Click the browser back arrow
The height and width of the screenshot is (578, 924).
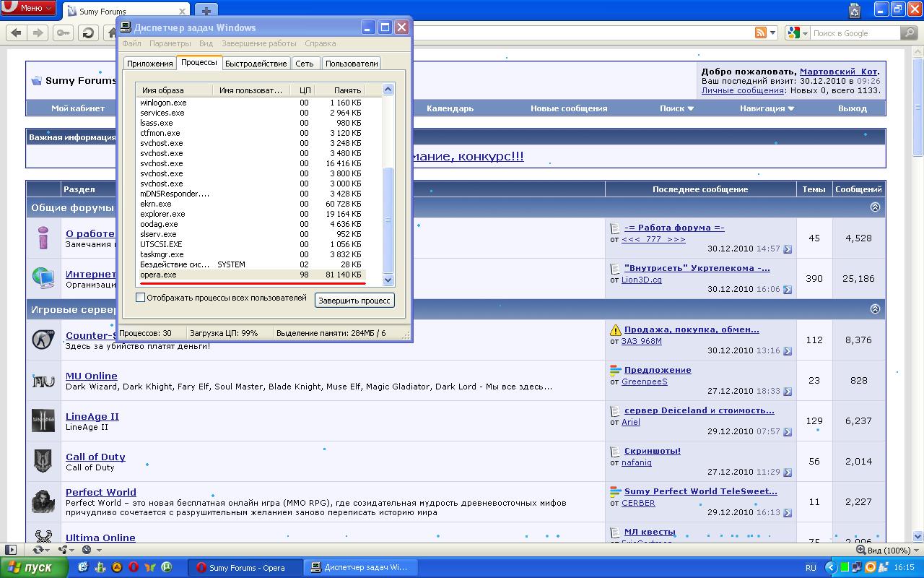coord(17,33)
